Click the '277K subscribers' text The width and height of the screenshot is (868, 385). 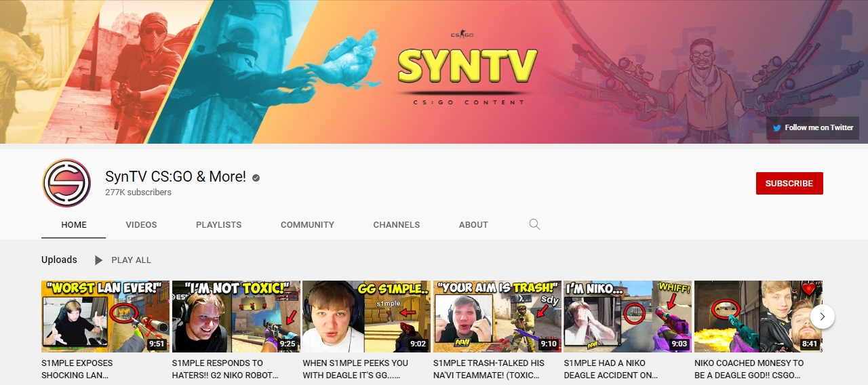coord(138,192)
